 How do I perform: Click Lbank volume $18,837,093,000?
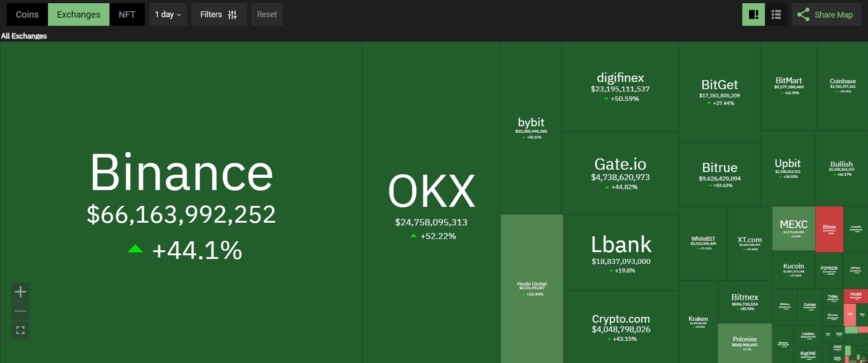621,262
